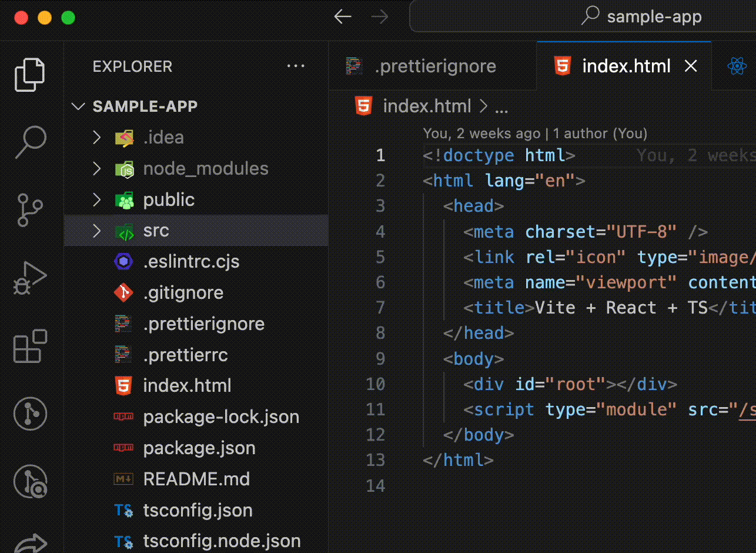The image size is (756, 553).
Task: Click line number 7 in the gutter
Action: 380,308
